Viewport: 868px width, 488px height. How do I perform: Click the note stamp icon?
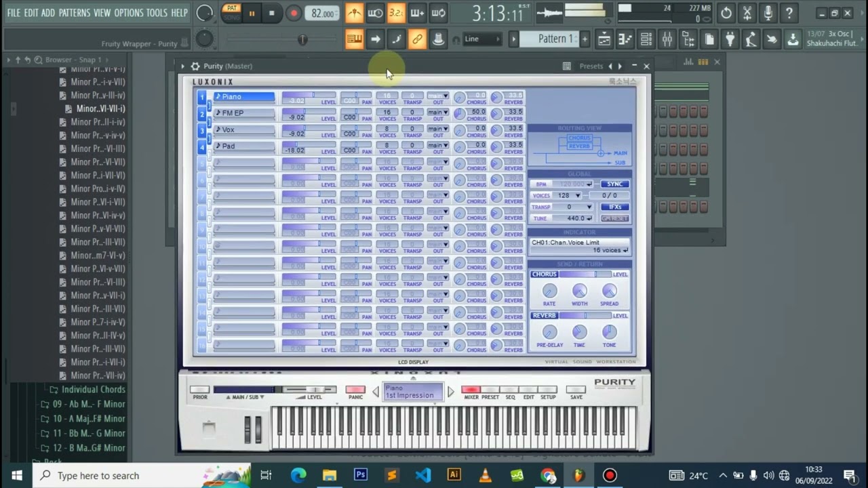438,39
